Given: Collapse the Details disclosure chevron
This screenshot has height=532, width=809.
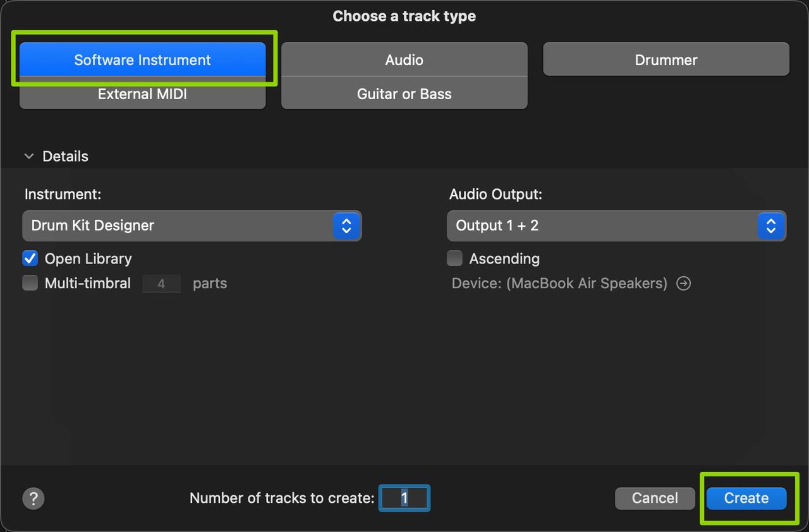Looking at the screenshot, I should pyautogui.click(x=29, y=157).
